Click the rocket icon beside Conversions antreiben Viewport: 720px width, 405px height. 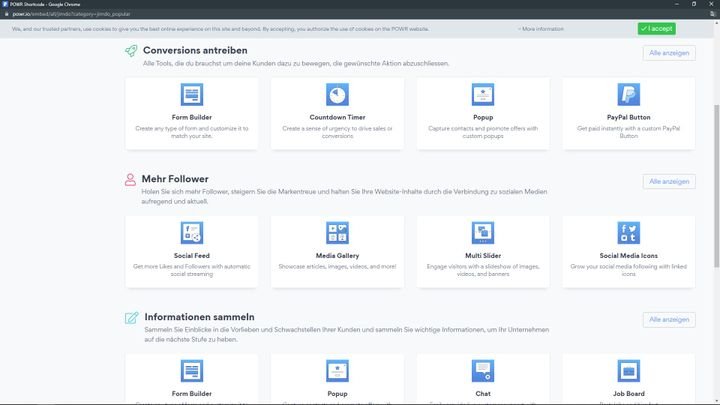pyautogui.click(x=131, y=51)
